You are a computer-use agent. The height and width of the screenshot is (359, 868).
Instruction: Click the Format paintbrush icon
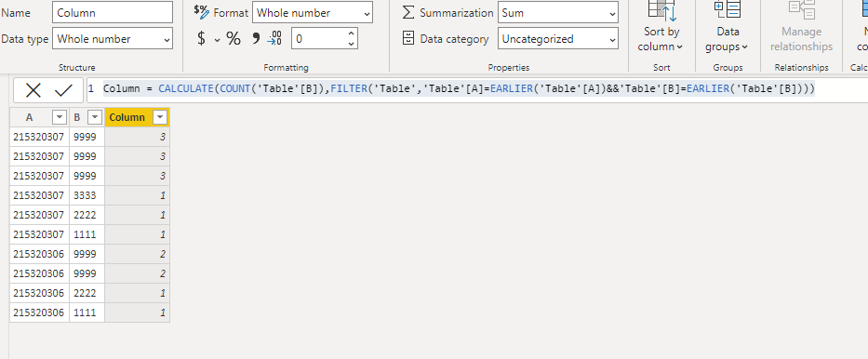(201, 11)
